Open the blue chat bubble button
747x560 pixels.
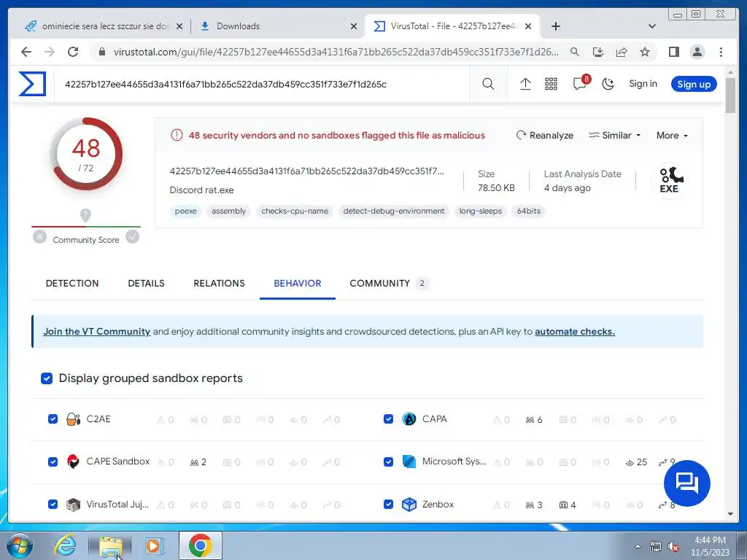pyautogui.click(x=686, y=483)
